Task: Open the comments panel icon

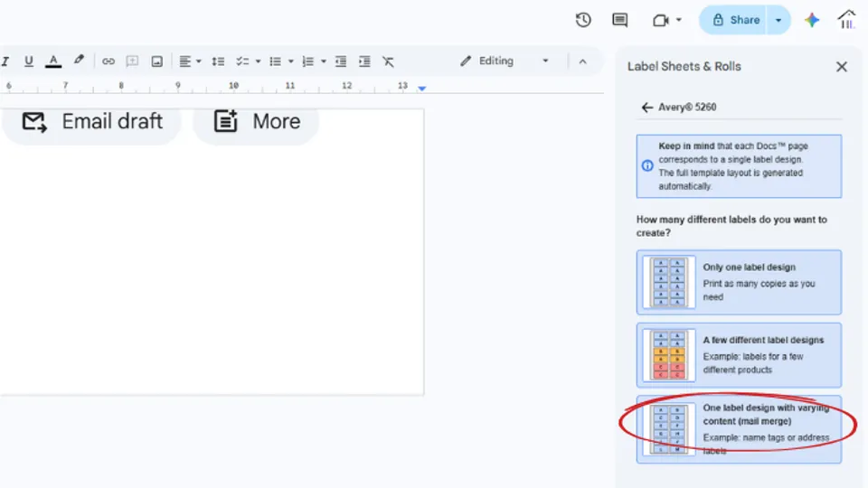Action: point(620,21)
